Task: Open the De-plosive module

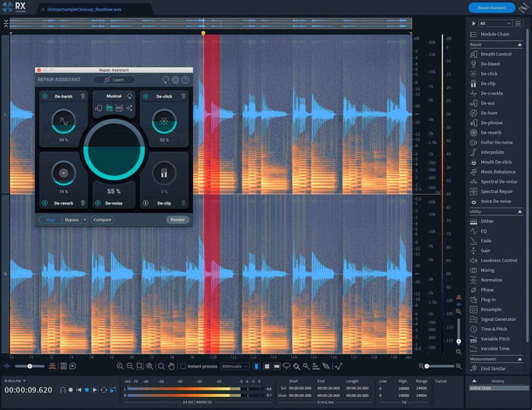Action: coord(486,123)
